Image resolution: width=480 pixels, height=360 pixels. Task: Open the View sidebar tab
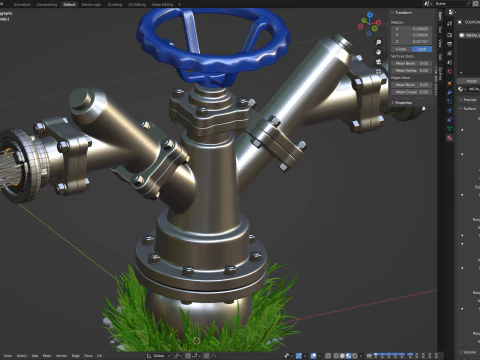coord(440,43)
